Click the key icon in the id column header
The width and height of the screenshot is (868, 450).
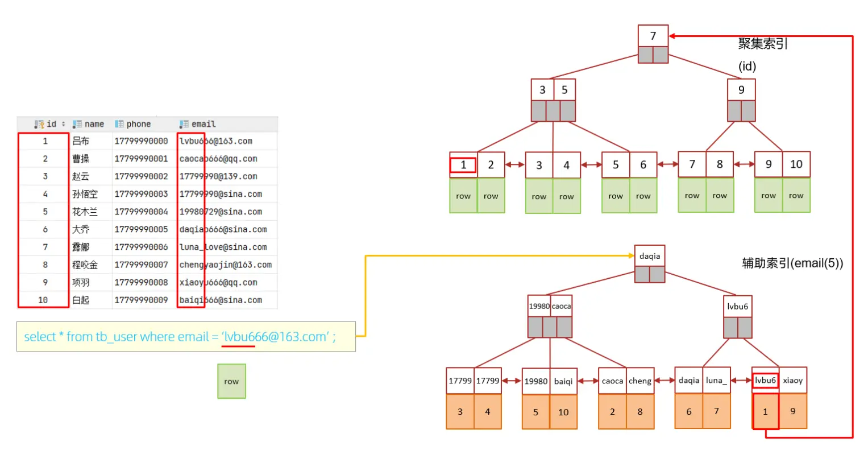click(39, 124)
